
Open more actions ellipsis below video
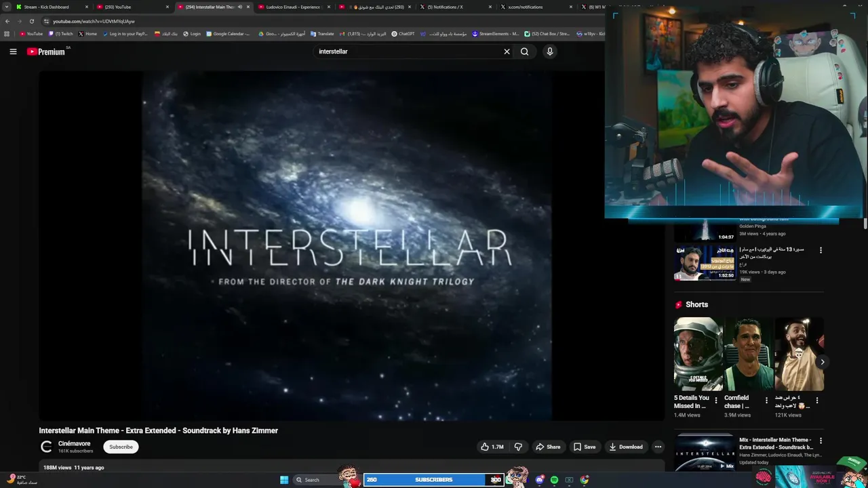pyautogui.click(x=658, y=447)
